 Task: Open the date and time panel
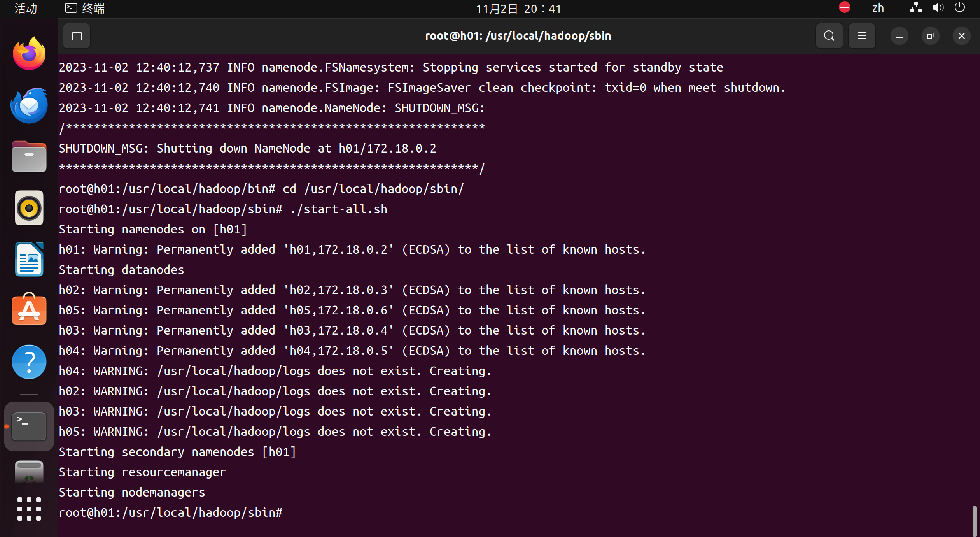click(518, 9)
